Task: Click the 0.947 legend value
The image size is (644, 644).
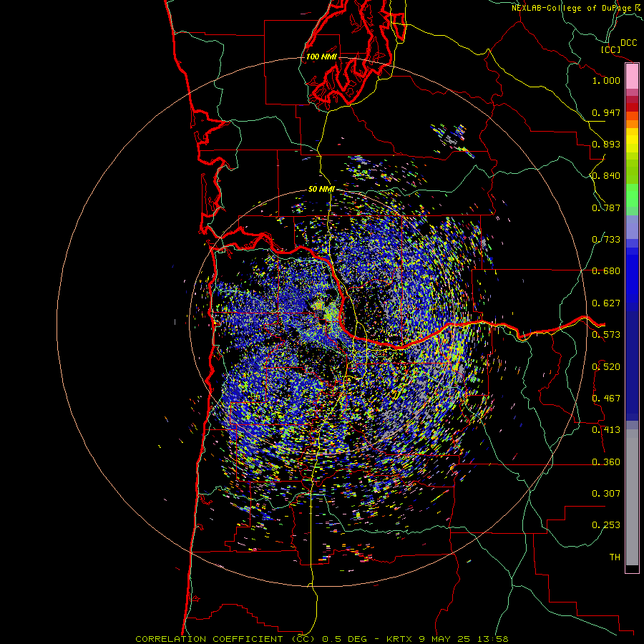Action: coord(606,112)
